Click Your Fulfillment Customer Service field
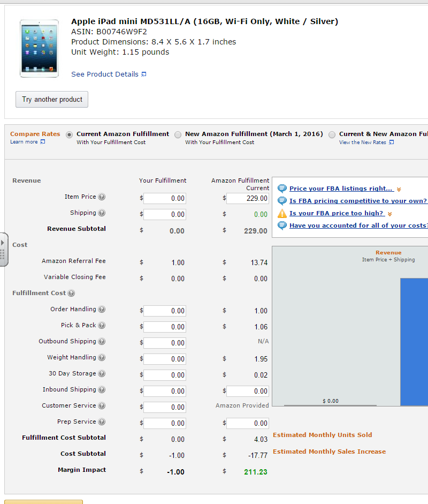Image resolution: width=428 pixels, height=504 pixels. (165, 407)
